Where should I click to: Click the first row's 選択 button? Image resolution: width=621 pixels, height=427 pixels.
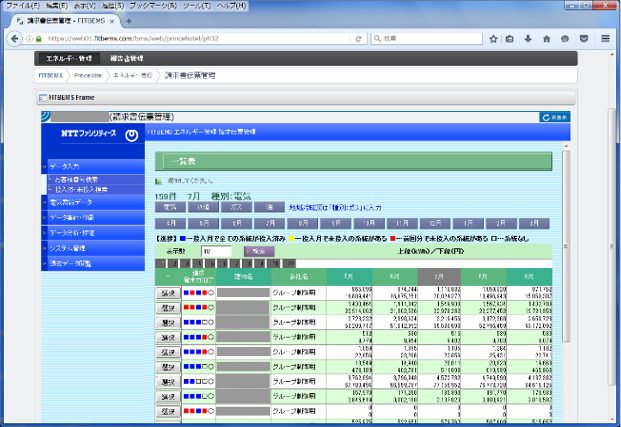(168, 293)
